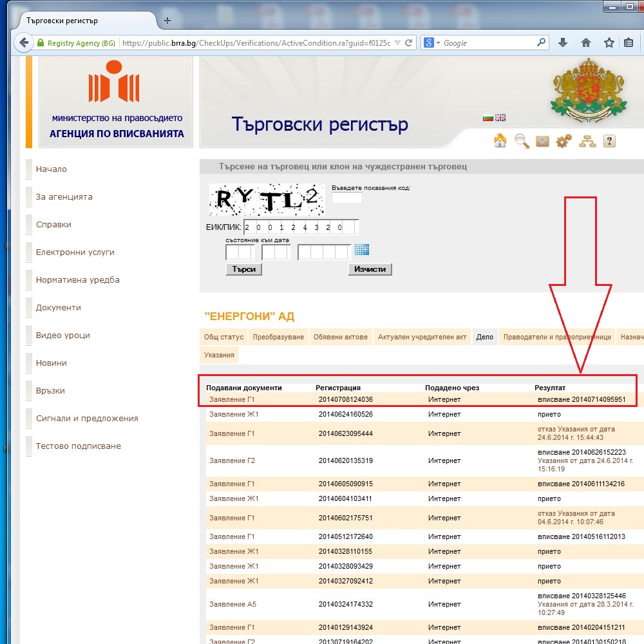Open the gears settings icon
The image size is (644, 644).
click(x=564, y=141)
